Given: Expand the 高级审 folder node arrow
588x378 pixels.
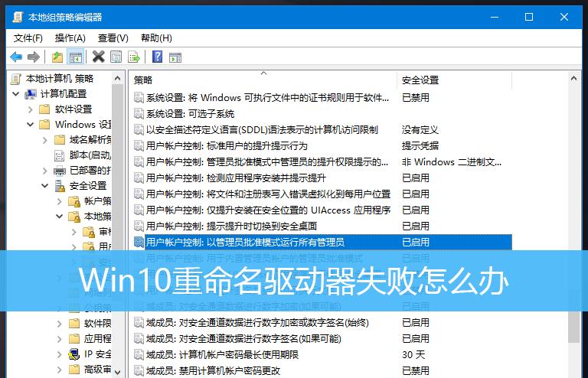Looking at the screenshot, I should pyautogui.click(x=59, y=370).
